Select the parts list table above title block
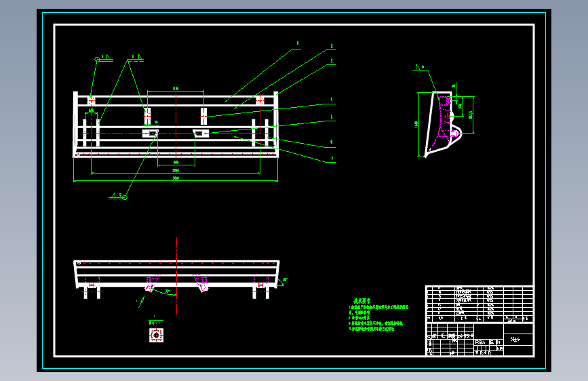This screenshot has width=588, height=381. coord(479,304)
